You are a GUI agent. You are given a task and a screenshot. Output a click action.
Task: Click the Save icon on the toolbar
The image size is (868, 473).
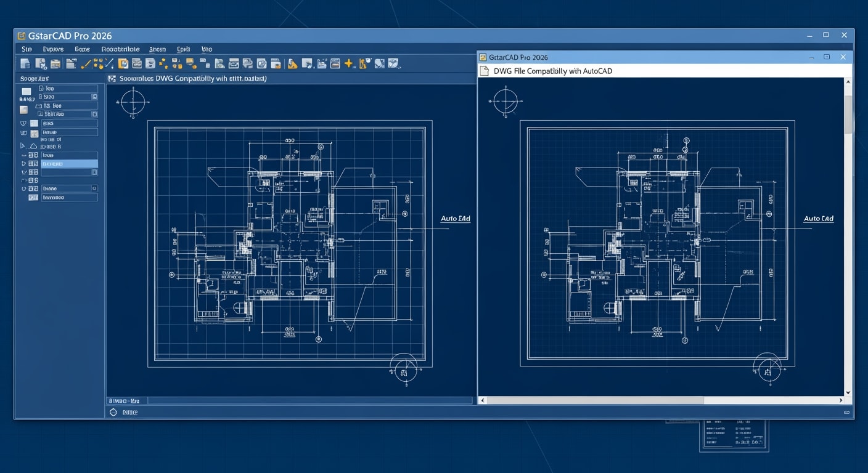55,62
